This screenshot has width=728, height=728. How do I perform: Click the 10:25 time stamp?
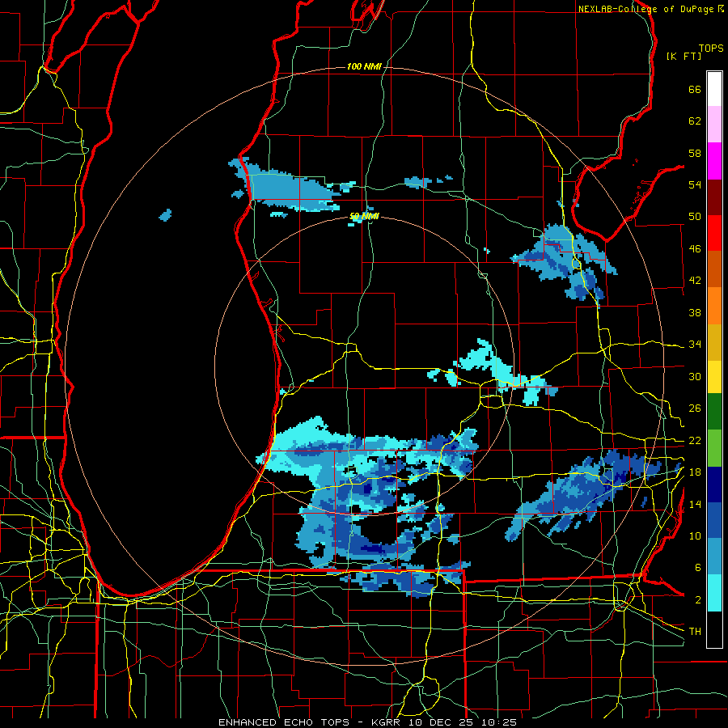tap(501, 722)
